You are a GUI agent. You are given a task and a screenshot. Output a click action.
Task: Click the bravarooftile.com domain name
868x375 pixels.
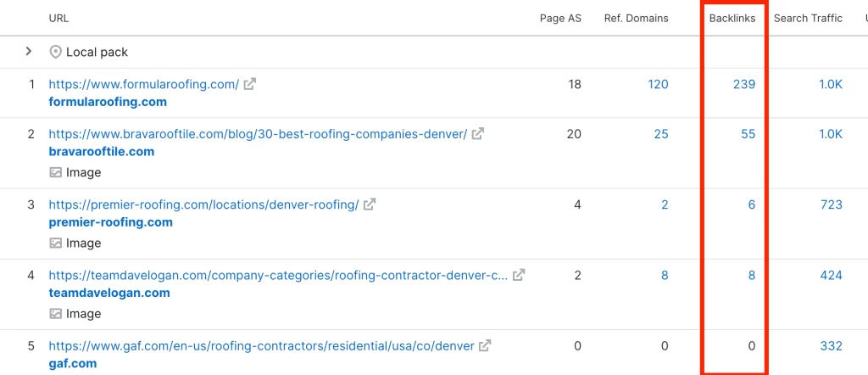(x=102, y=151)
